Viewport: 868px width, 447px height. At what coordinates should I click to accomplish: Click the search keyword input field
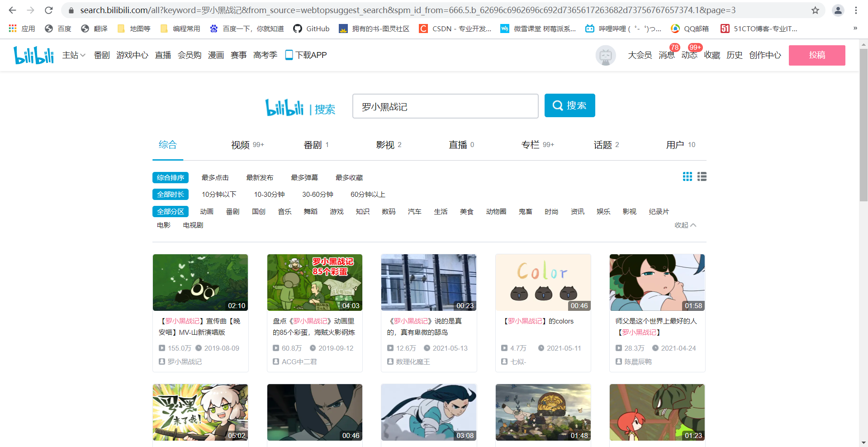click(445, 106)
